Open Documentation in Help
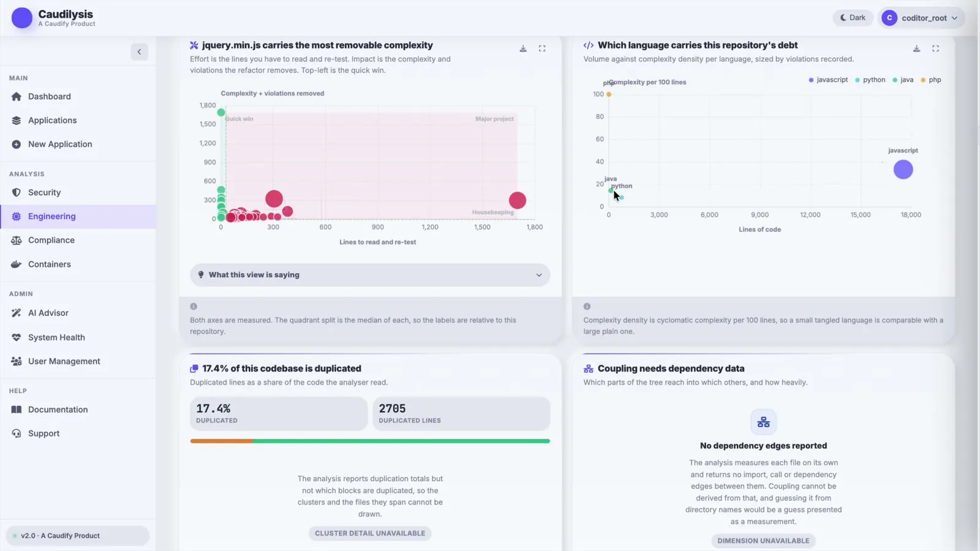 78,410
